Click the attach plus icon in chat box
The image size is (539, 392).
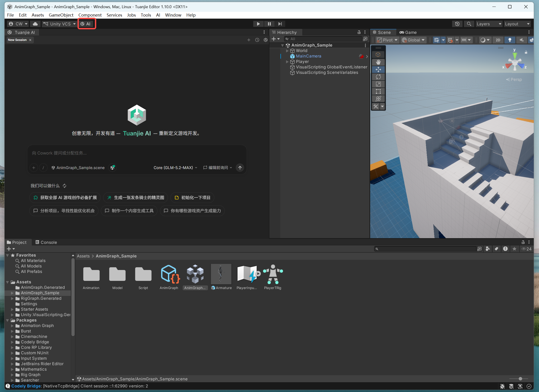pos(34,168)
